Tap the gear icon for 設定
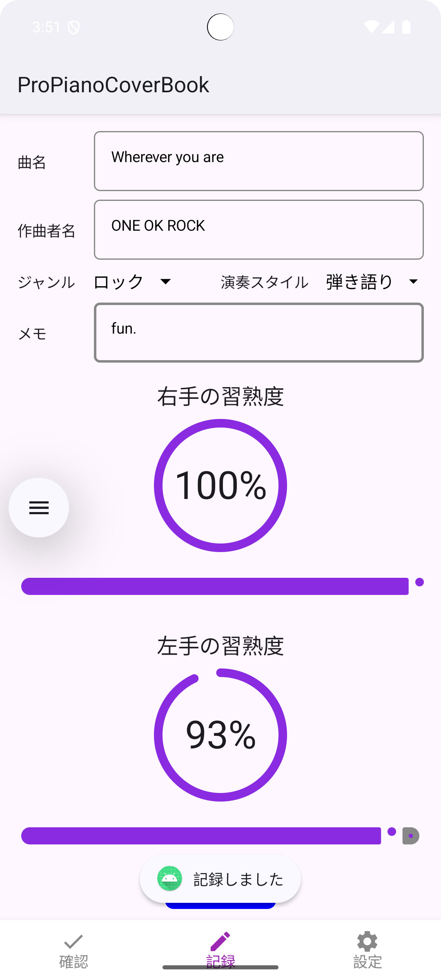 click(367, 942)
